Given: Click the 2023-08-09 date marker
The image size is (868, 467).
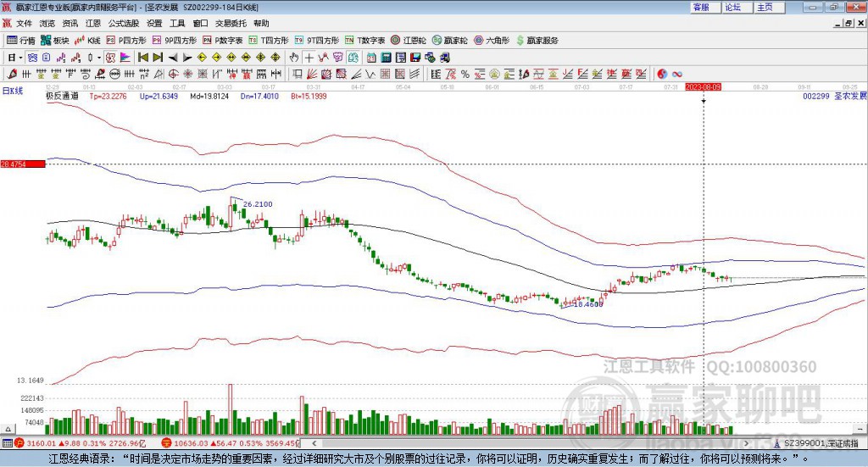Looking at the screenshot, I should [x=703, y=86].
